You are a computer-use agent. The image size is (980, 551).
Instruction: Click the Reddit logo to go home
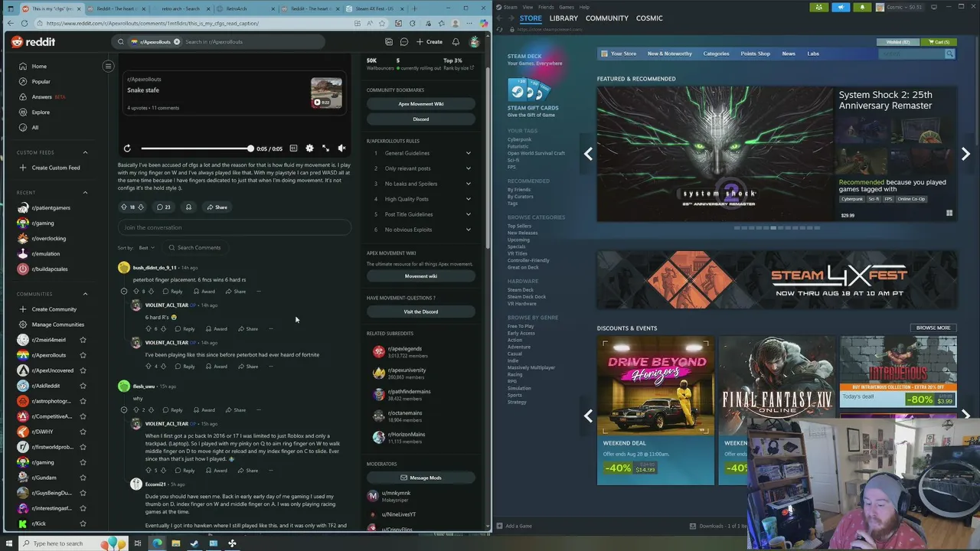coord(33,42)
